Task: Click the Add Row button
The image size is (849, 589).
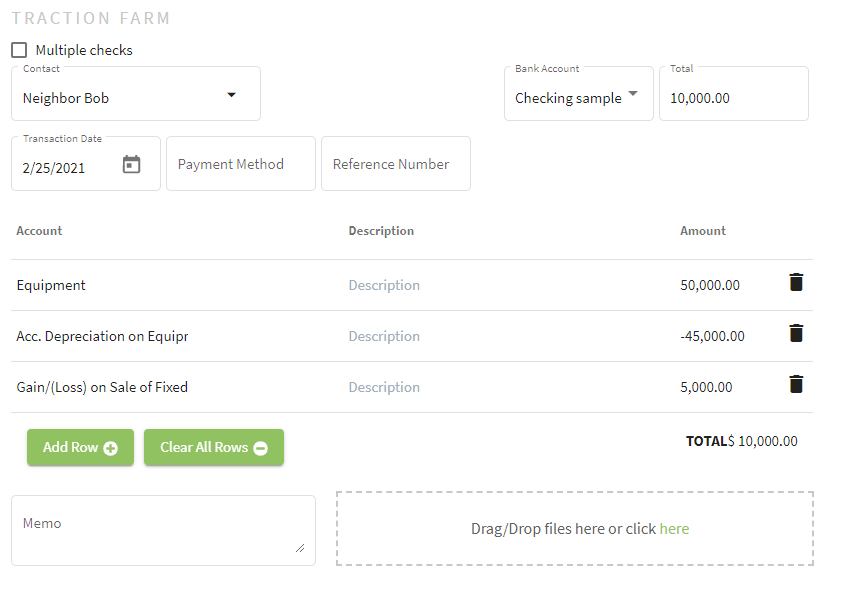Action: [x=80, y=447]
